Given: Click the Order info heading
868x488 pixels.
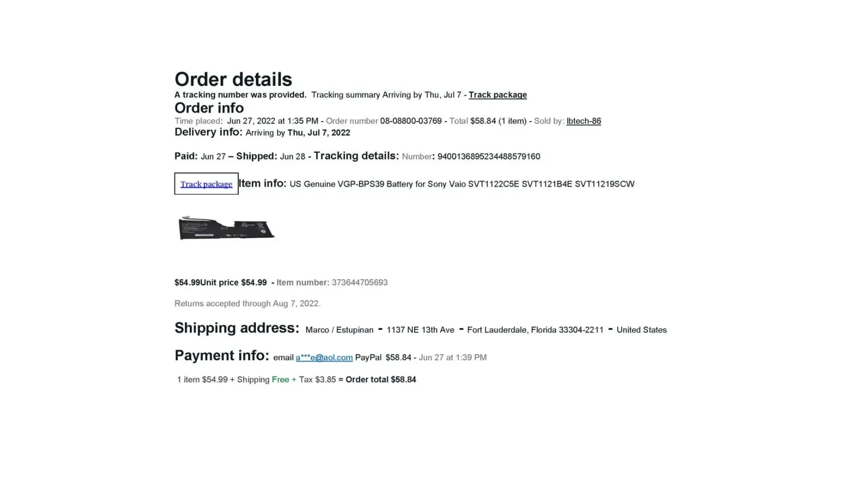Looking at the screenshot, I should tap(209, 108).
